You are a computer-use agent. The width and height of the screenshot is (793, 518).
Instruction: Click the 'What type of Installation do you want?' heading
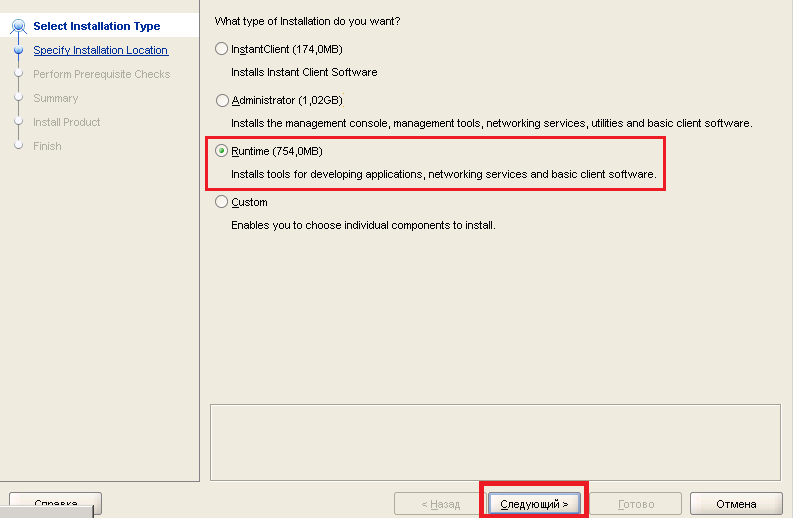(x=307, y=21)
